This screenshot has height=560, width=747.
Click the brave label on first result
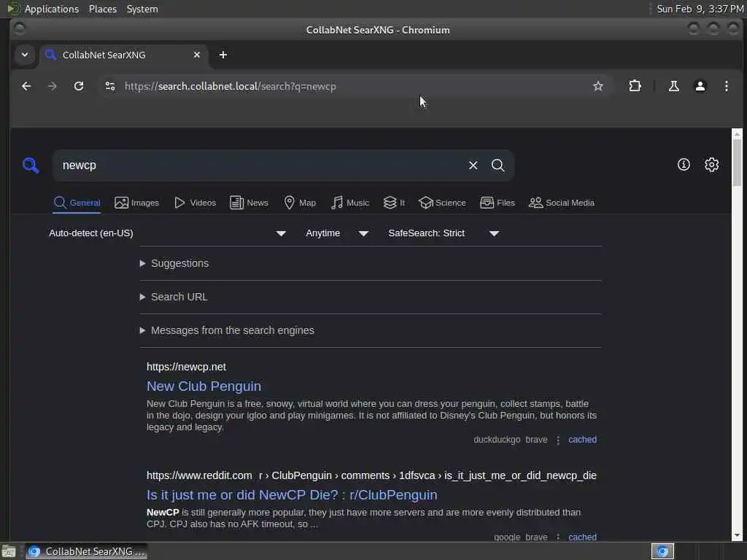click(536, 440)
